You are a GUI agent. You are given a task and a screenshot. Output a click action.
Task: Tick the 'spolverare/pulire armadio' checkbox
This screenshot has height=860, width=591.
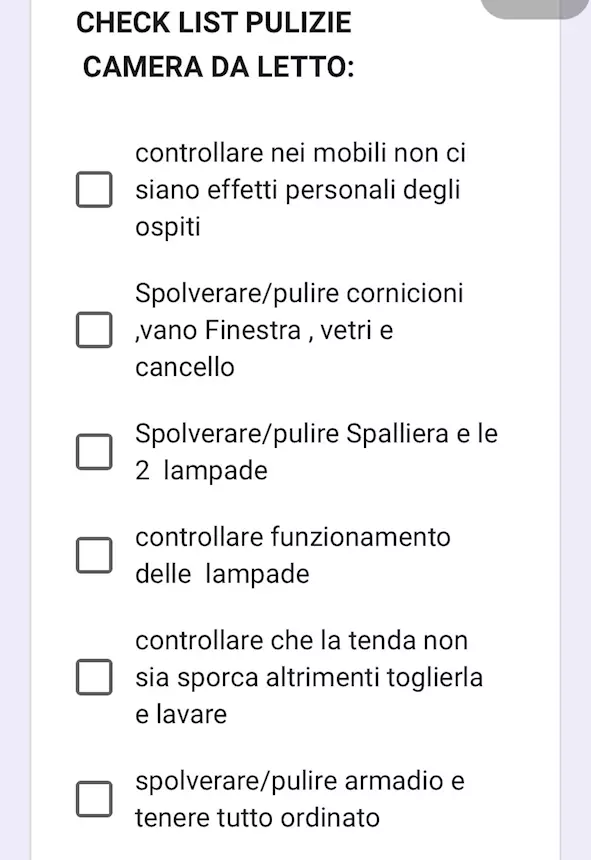[x=94, y=799]
